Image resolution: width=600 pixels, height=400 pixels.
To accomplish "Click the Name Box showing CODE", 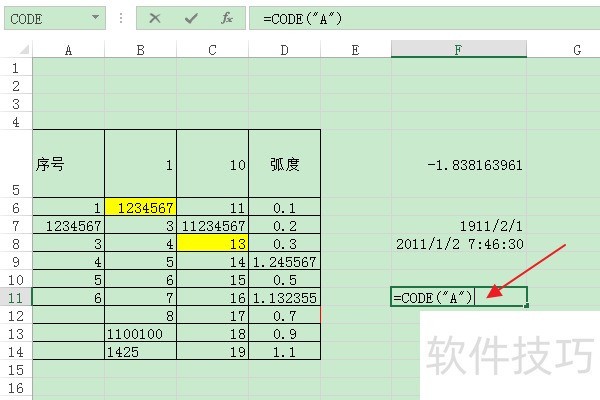I will [55, 18].
